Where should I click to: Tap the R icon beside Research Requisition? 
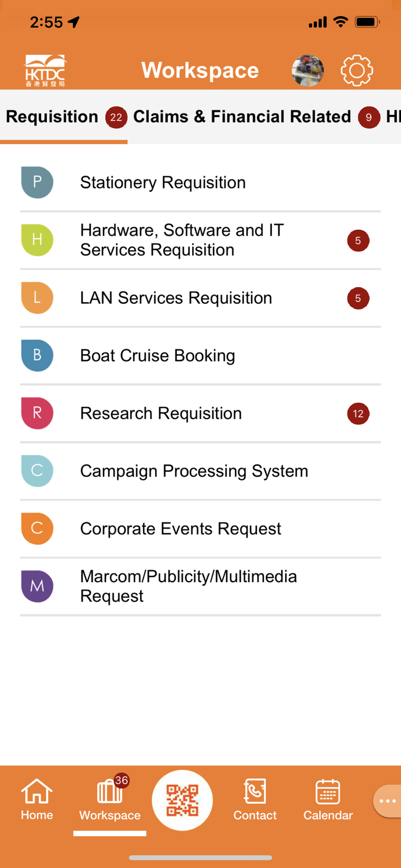click(x=37, y=413)
